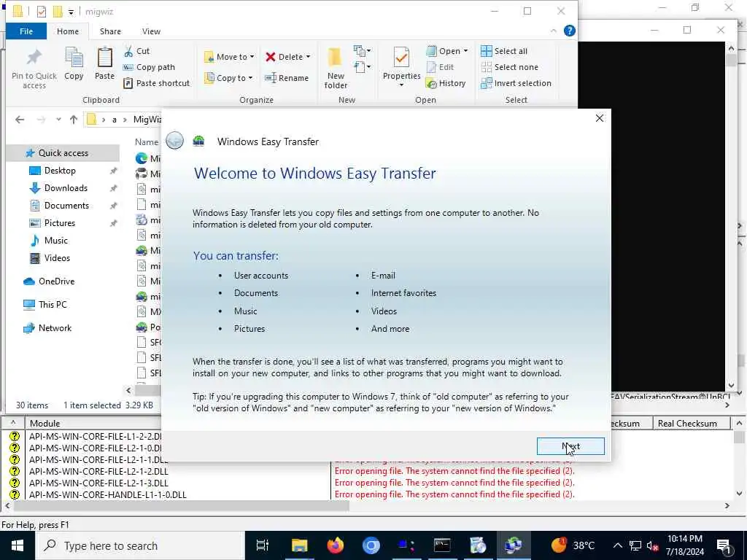
Task: Open recent locations dropdown arrow
Action: point(58,120)
